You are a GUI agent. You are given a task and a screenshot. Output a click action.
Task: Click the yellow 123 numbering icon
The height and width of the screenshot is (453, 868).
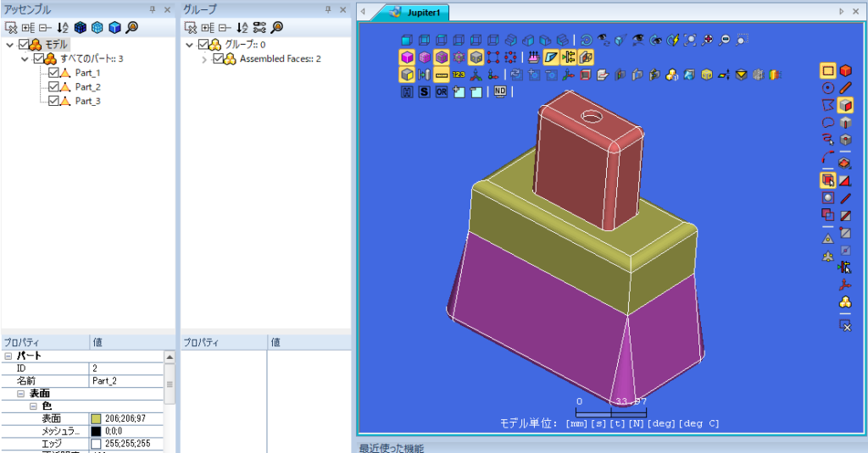click(x=459, y=75)
